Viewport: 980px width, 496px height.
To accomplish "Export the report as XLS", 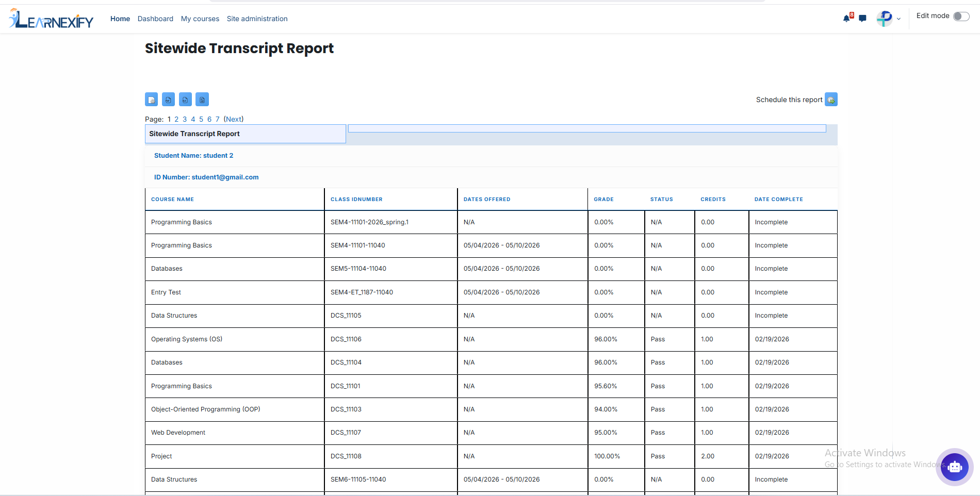I will 185,100.
